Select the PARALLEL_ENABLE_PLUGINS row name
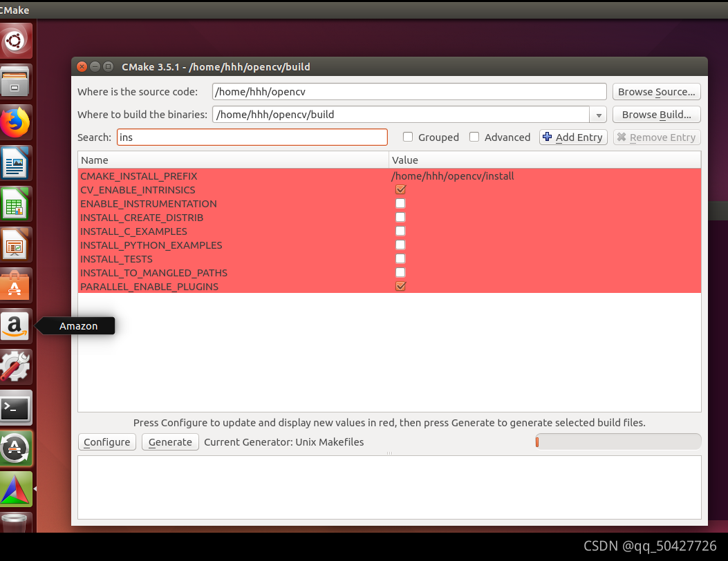Screen dimensions: 728x561 [x=149, y=287]
